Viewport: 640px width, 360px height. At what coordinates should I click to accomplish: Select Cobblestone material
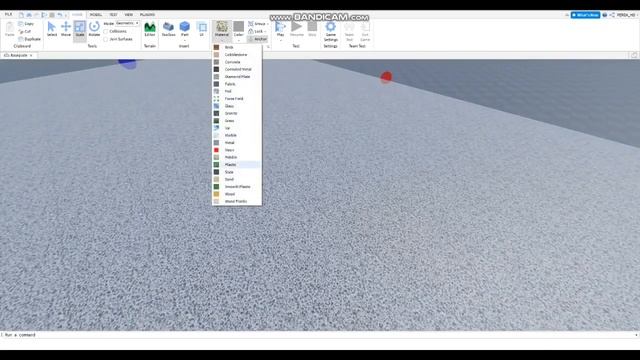[x=237, y=55]
